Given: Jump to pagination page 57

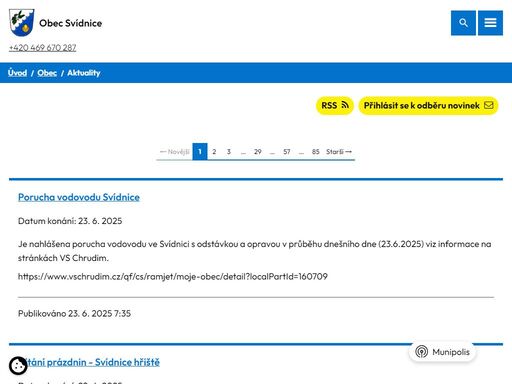Looking at the screenshot, I should point(287,152).
